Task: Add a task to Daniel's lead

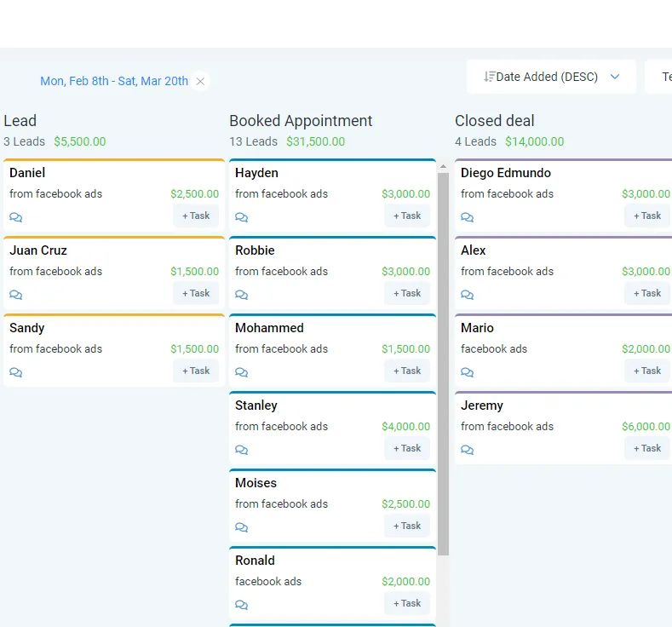Action: coord(196,216)
